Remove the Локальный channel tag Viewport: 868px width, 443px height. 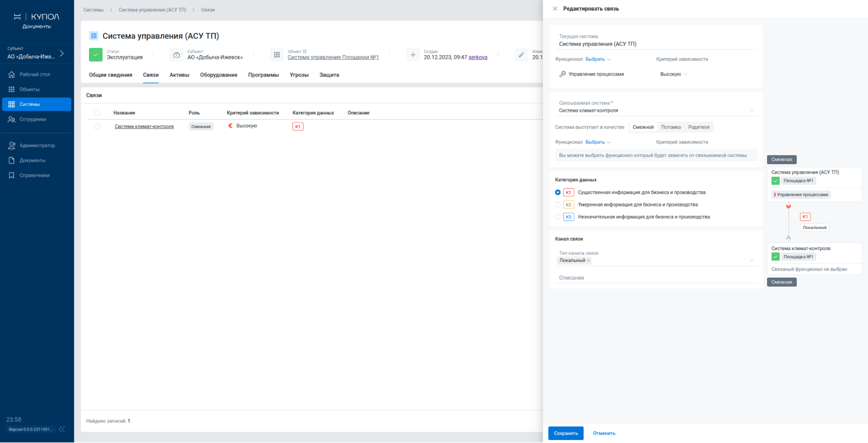point(588,261)
